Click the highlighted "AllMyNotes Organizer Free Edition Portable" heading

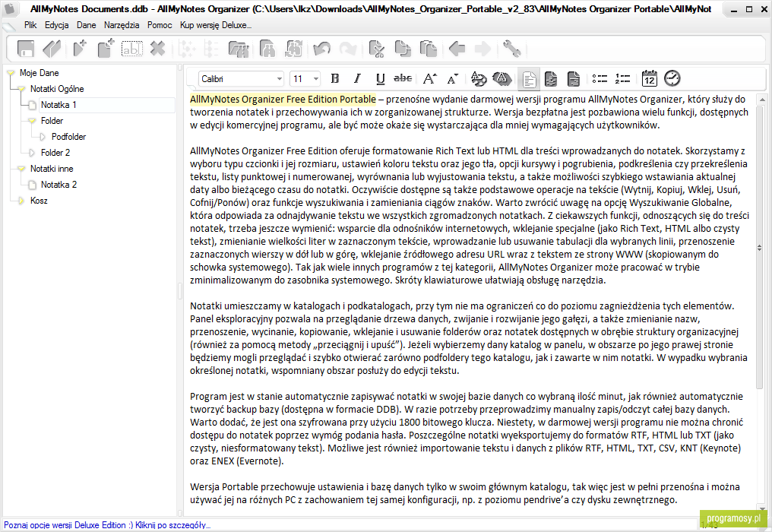click(283, 100)
